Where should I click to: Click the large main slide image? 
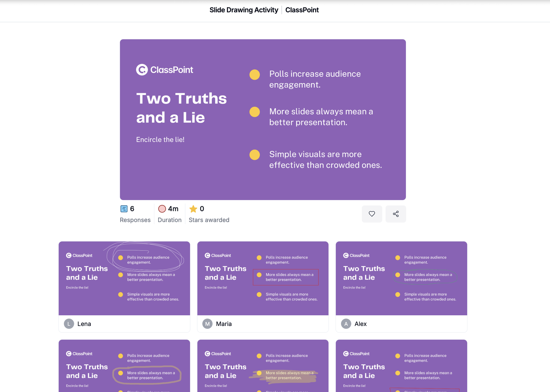[x=263, y=119]
